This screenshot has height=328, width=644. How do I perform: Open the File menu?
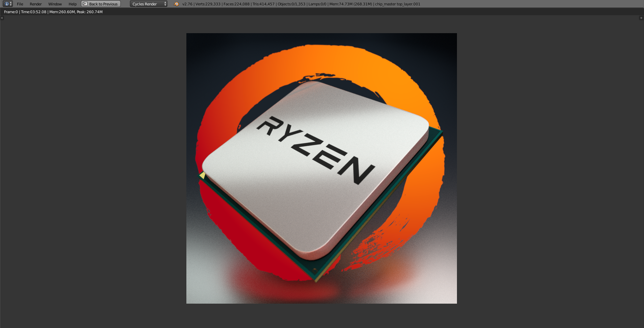tap(20, 4)
